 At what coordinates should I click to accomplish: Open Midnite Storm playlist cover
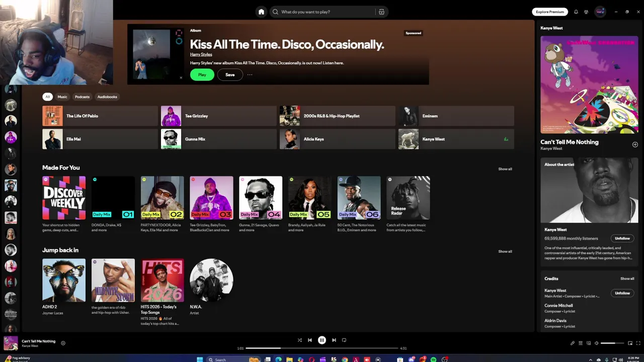(x=113, y=280)
